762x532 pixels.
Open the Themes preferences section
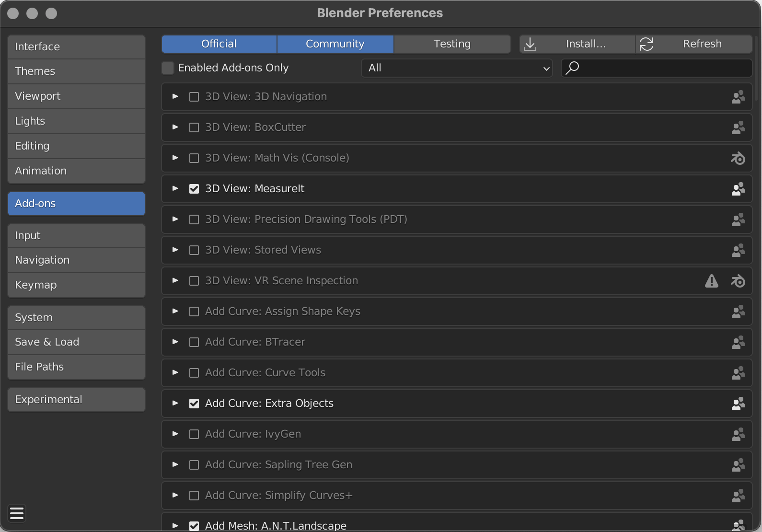pyautogui.click(x=77, y=71)
